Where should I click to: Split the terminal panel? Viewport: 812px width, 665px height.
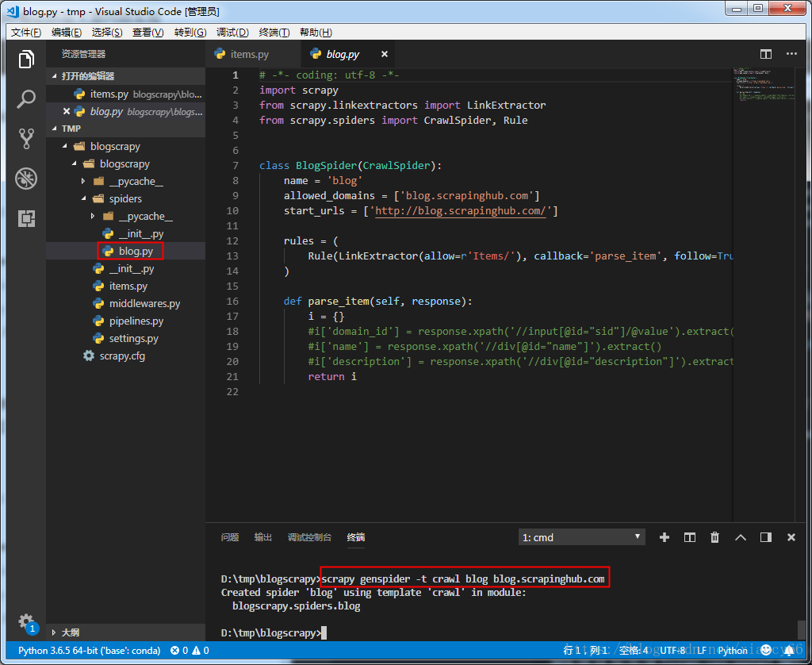[x=689, y=537]
